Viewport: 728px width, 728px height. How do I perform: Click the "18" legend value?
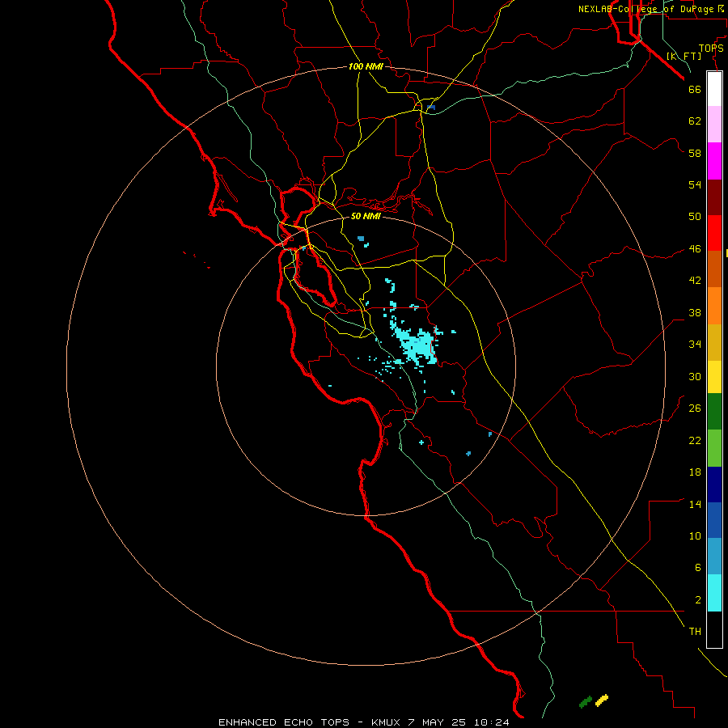695,472
